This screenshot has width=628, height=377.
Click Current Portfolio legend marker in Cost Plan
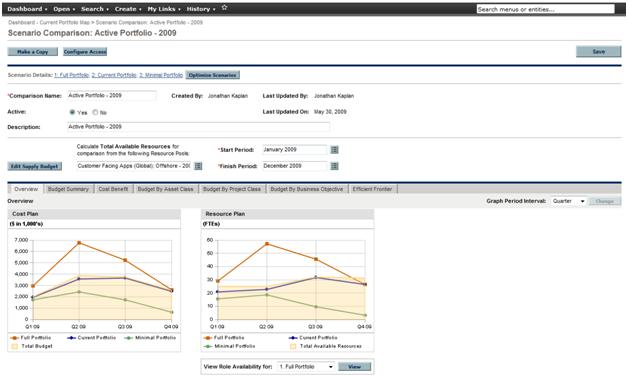tap(72, 338)
